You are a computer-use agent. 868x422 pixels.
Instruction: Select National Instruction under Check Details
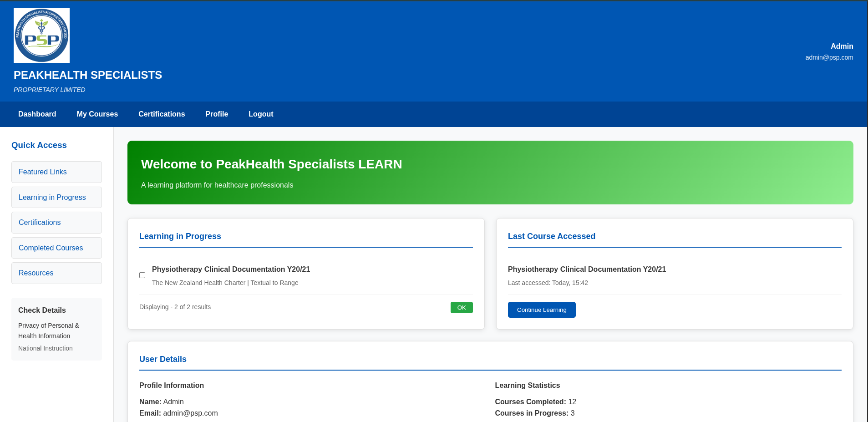click(x=45, y=348)
